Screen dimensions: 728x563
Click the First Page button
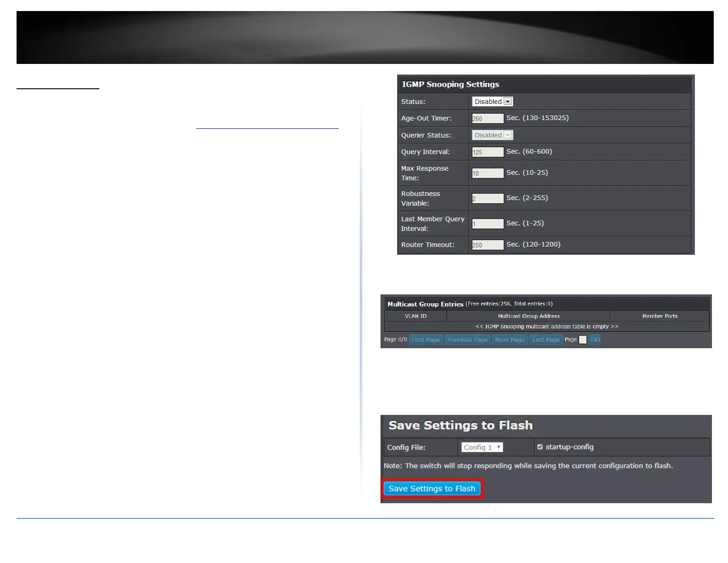click(426, 340)
